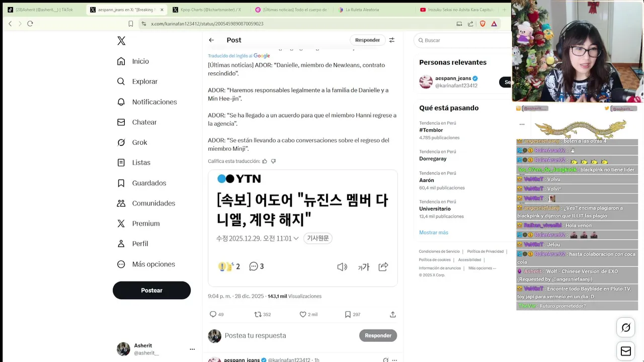Screen dimensions: 644x362
Task: Click in the Buscar search field
Action: tap(463, 40)
